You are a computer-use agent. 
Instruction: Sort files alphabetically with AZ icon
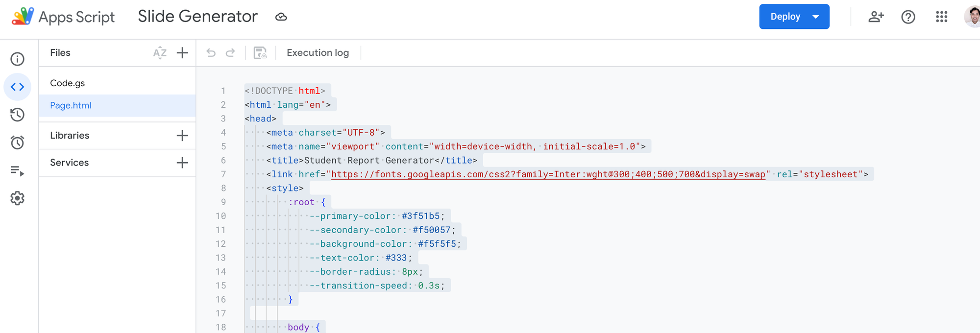[160, 53]
